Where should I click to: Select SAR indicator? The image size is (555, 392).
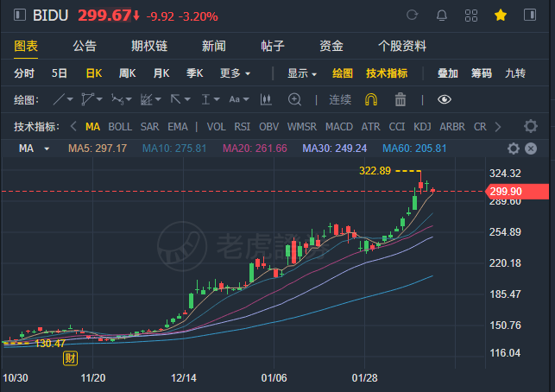149,126
